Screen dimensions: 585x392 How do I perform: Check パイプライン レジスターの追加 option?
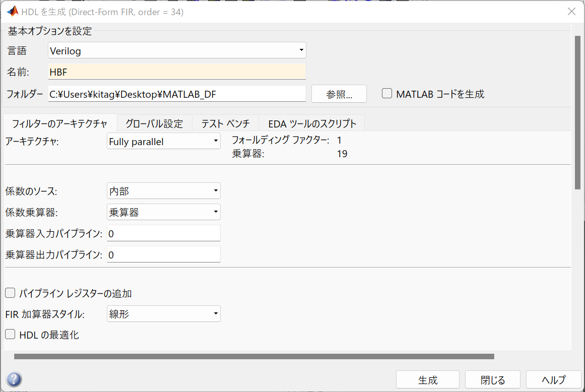10,293
